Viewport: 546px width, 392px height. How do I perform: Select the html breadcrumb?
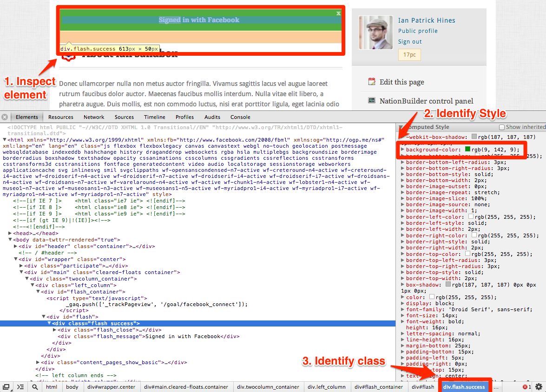52,387
